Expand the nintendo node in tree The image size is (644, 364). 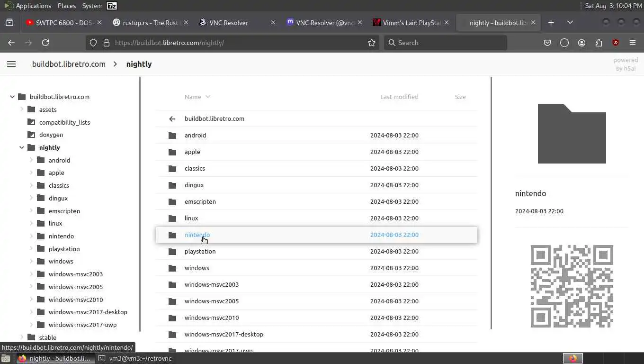(x=31, y=236)
